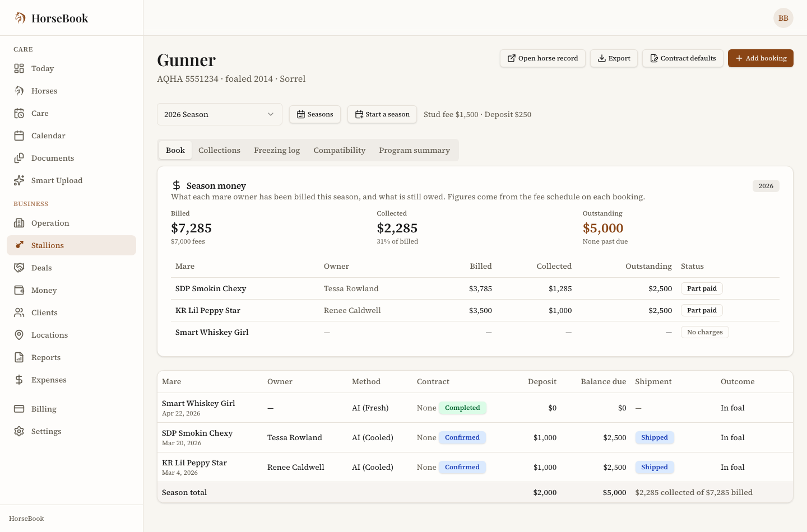Click the Calendar sidebar icon

point(19,136)
